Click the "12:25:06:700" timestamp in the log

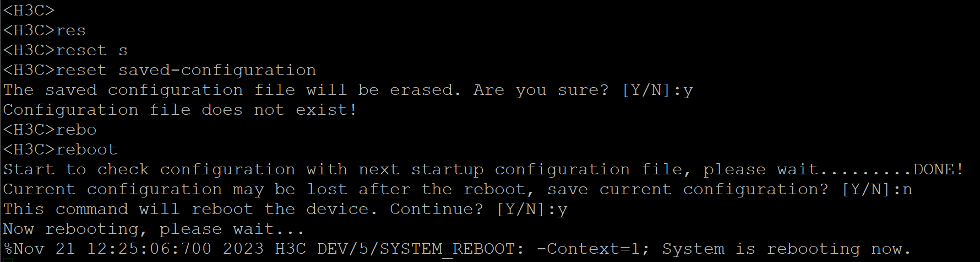pos(149,249)
